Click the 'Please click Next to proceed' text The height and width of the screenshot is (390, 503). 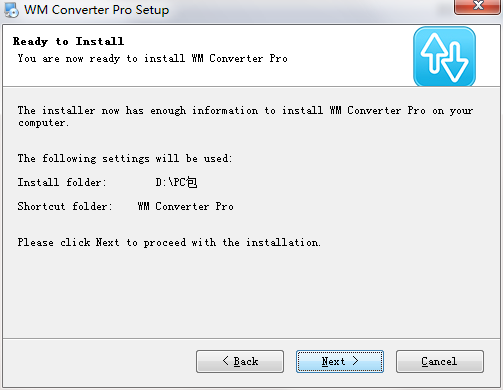pyautogui.click(x=169, y=242)
